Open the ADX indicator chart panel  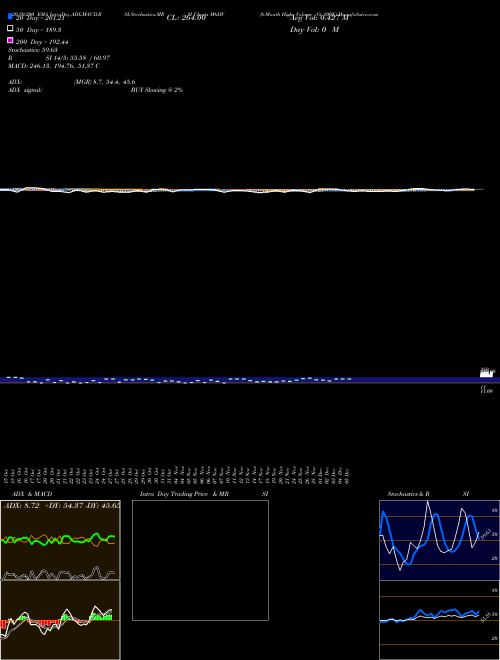point(60,540)
